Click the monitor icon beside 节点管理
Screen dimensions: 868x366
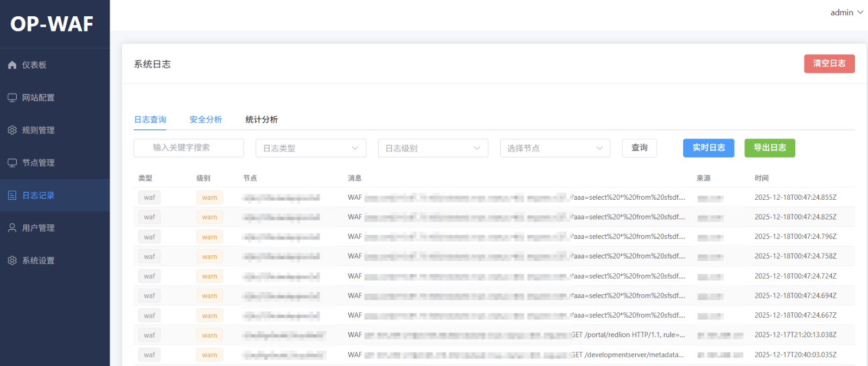(12, 163)
